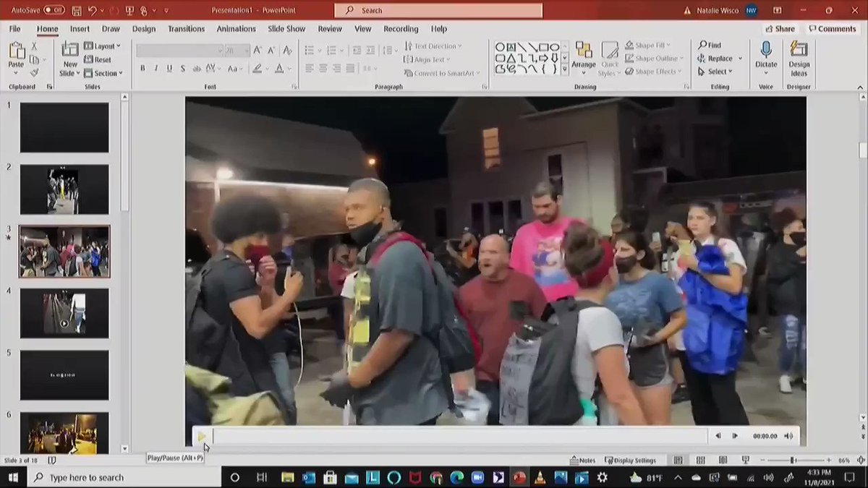Image resolution: width=868 pixels, height=488 pixels.
Task: Switch to the Design tab
Action: (144, 29)
